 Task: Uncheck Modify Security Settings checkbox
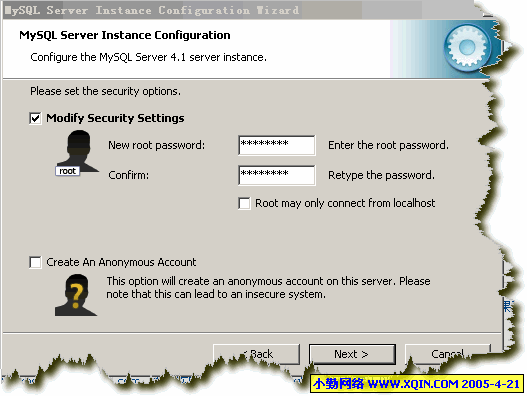[35, 118]
